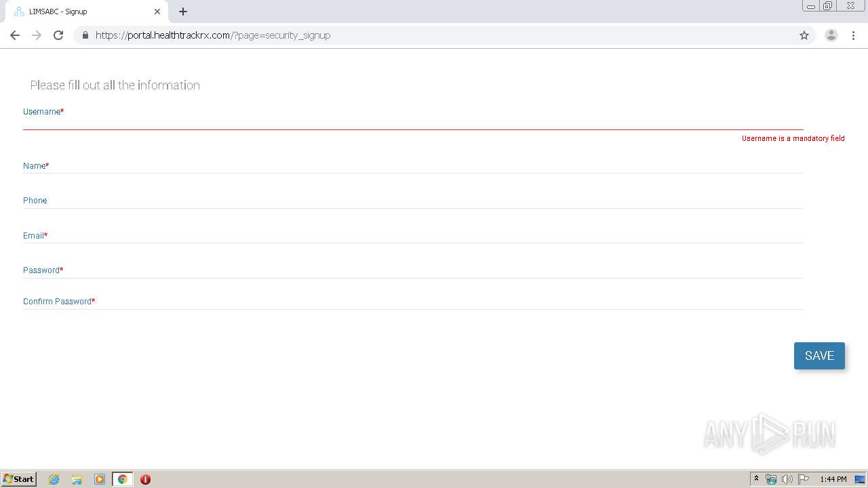Switch to Chrome in the taskbar

point(122,479)
